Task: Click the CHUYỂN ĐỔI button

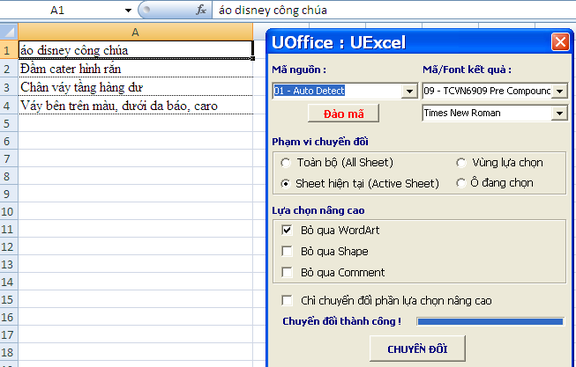Action: (x=417, y=349)
